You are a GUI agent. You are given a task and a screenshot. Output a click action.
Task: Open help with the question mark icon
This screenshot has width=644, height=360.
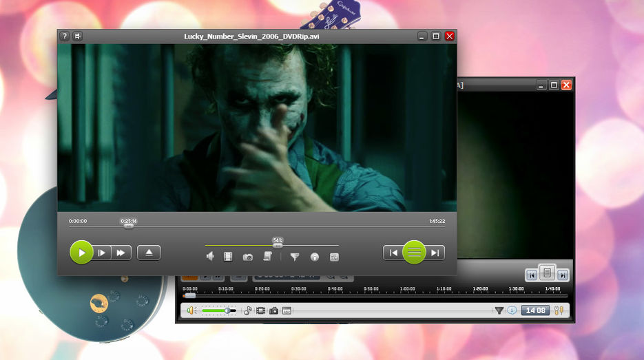pyautogui.click(x=65, y=36)
